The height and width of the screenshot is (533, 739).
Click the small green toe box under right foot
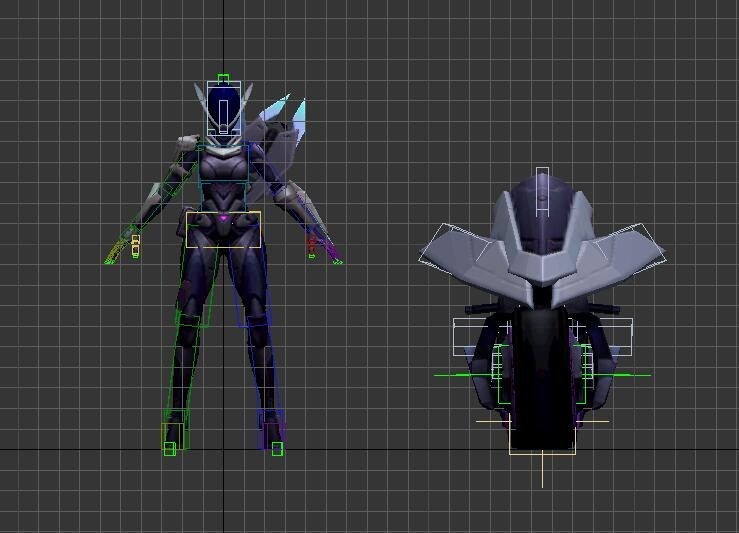click(x=277, y=450)
